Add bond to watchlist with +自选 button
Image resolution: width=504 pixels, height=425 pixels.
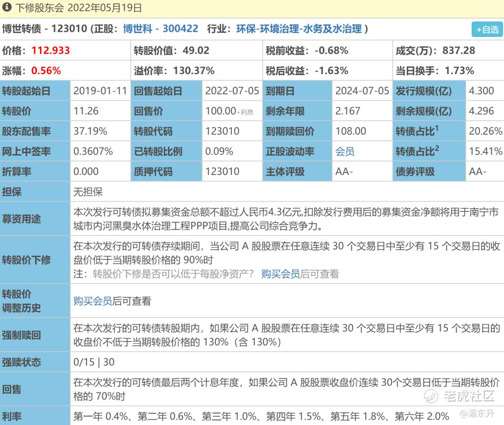point(487,29)
